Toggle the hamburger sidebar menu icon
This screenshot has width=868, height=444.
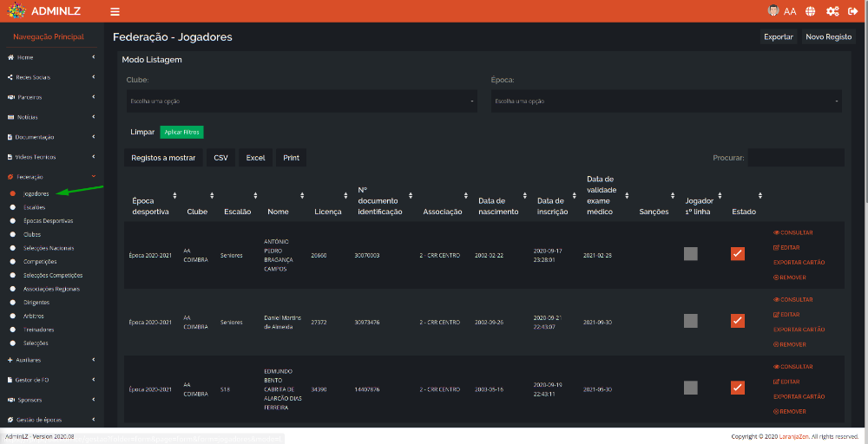115,11
